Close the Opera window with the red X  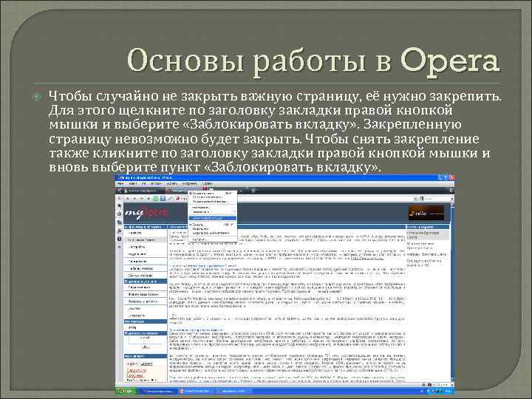[451, 177]
